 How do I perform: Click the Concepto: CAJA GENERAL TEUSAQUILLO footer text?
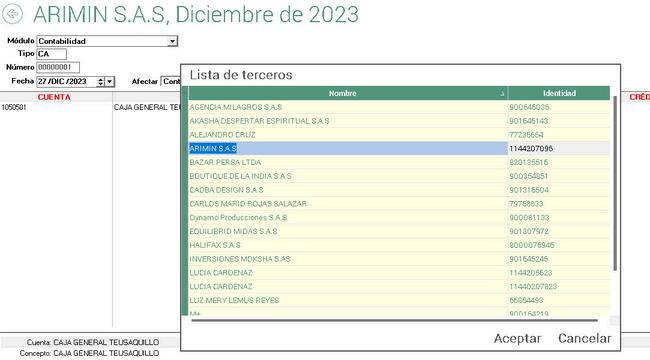pyautogui.click(x=90, y=353)
